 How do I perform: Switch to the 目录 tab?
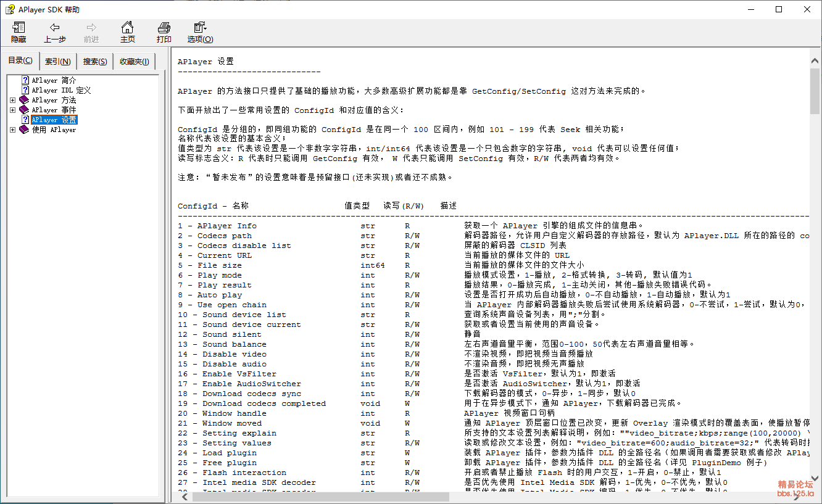pyautogui.click(x=20, y=60)
